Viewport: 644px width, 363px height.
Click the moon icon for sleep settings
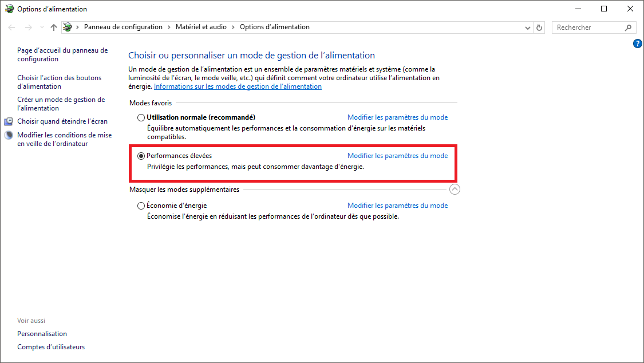[x=9, y=136]
